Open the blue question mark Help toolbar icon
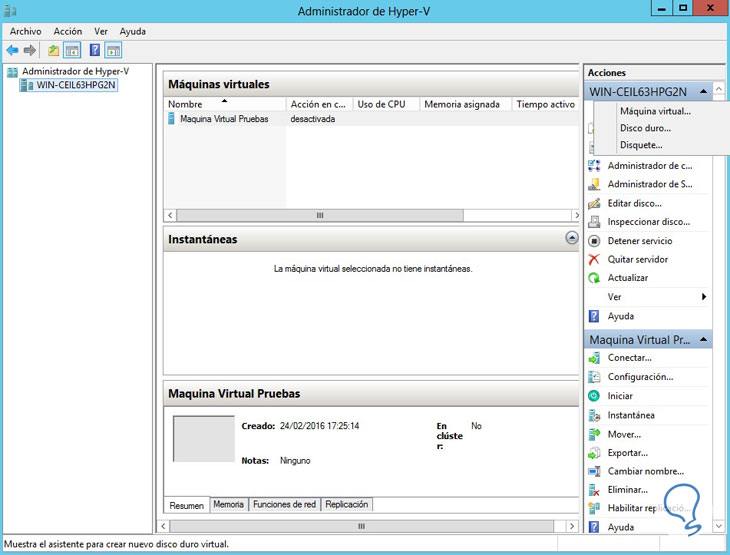 pos(95,50)
